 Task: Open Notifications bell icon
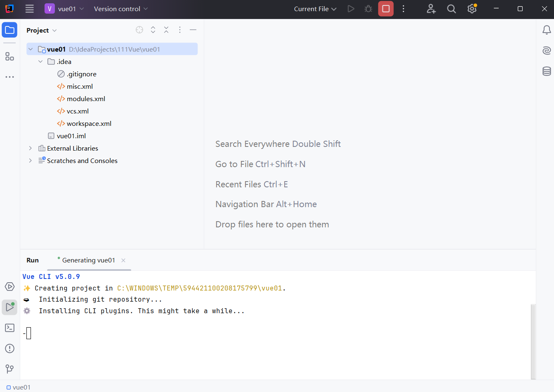546,30
